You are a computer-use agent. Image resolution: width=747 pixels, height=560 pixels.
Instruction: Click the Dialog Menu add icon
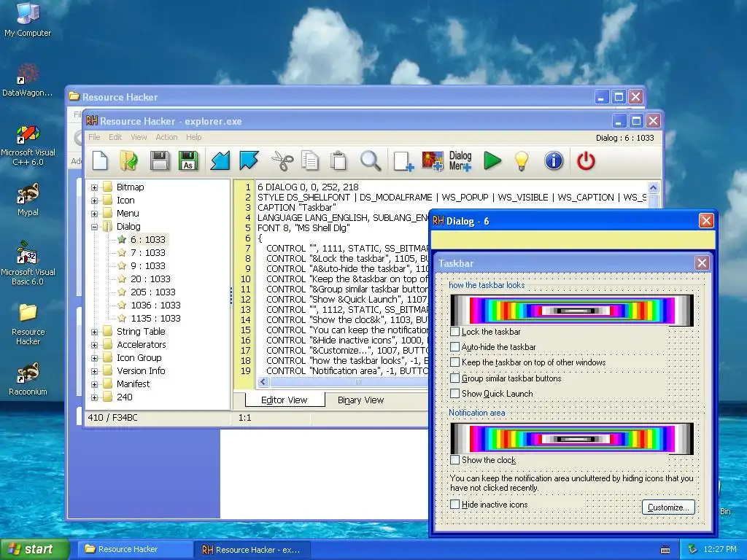(460, 161)
